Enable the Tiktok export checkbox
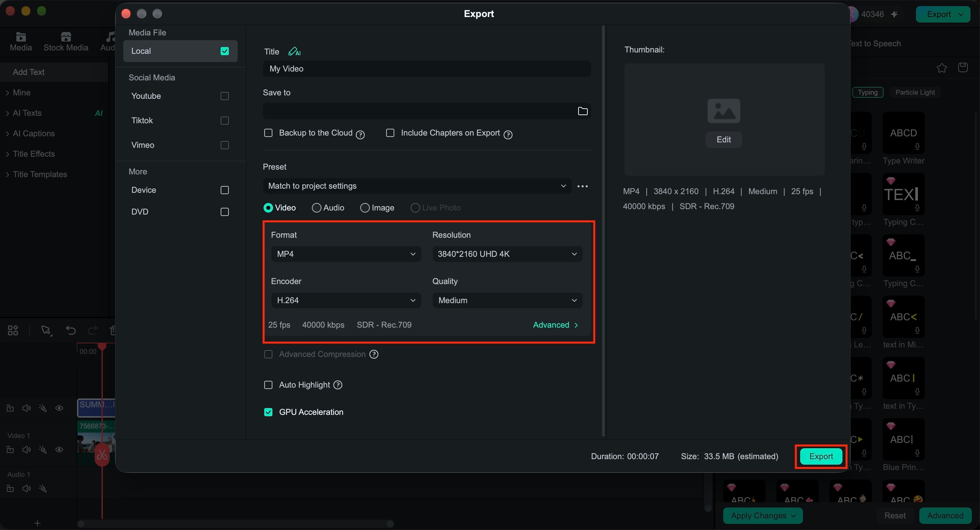Image resolution: width=980 pixels, height=530 pixels. [224, 121]
